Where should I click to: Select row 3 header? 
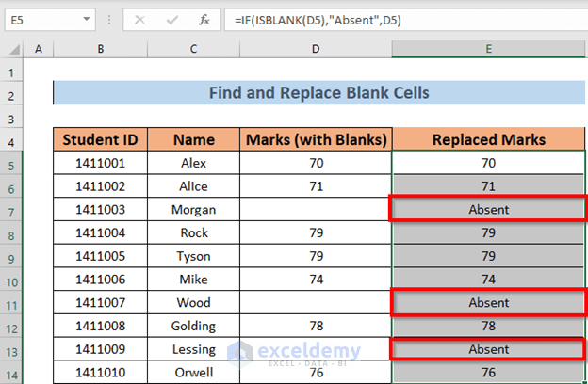11,117
